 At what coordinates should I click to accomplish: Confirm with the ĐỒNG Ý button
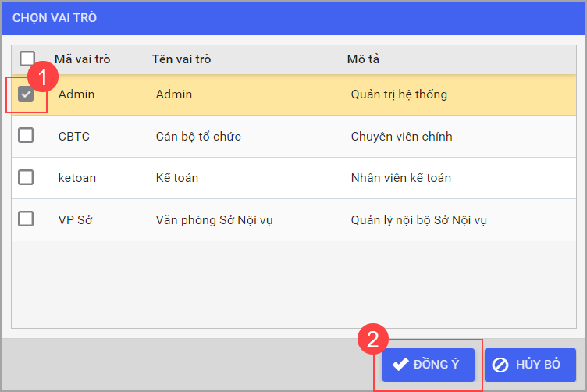point(428,365)
